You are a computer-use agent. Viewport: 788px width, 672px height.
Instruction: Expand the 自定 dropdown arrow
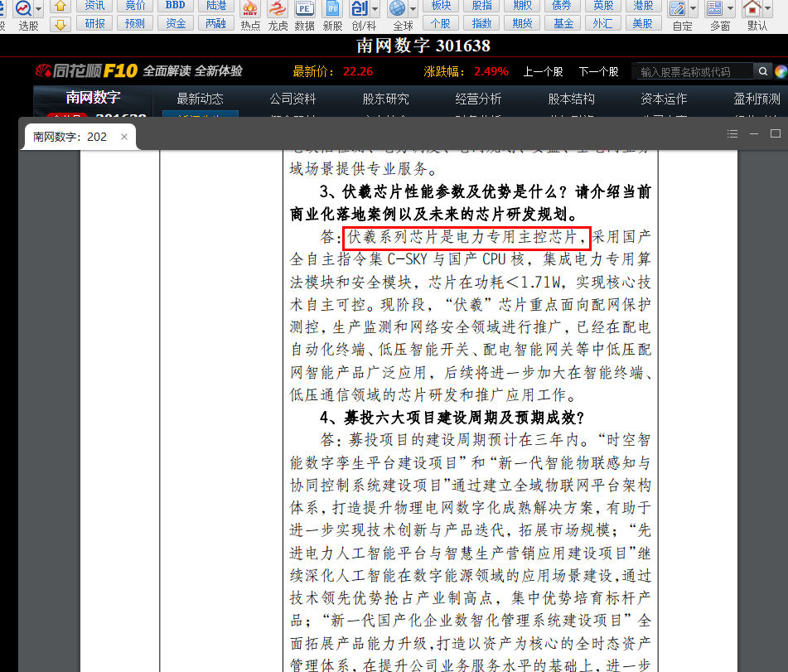coord(693,8)
